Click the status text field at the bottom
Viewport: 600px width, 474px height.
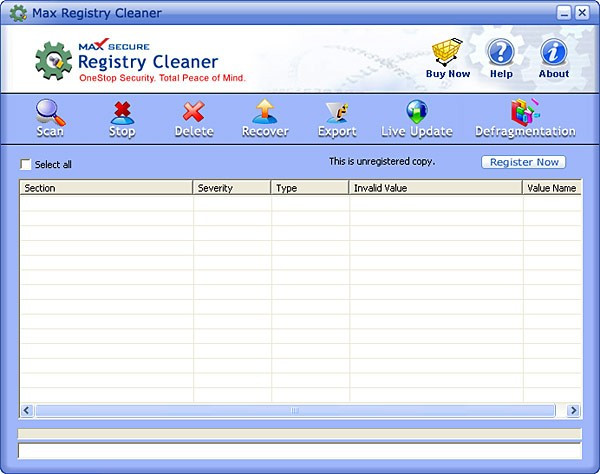point(300,451)
